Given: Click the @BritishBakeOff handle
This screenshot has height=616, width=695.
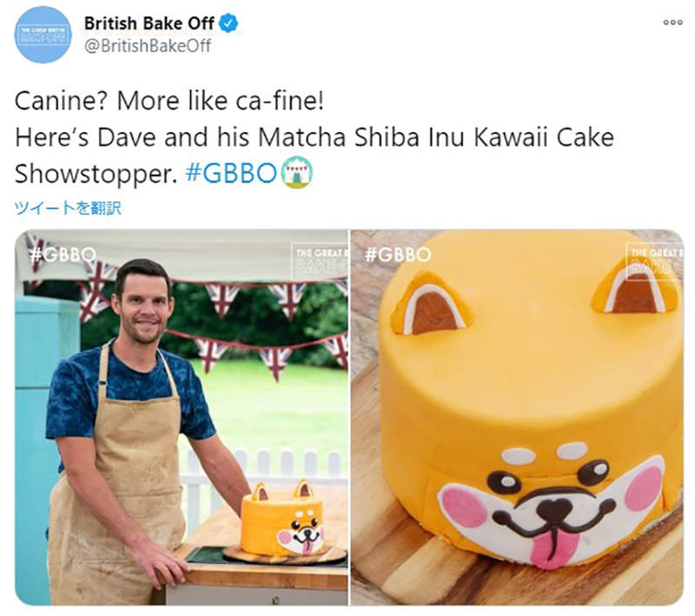Looking at the screenshot, I should [147, 46].
